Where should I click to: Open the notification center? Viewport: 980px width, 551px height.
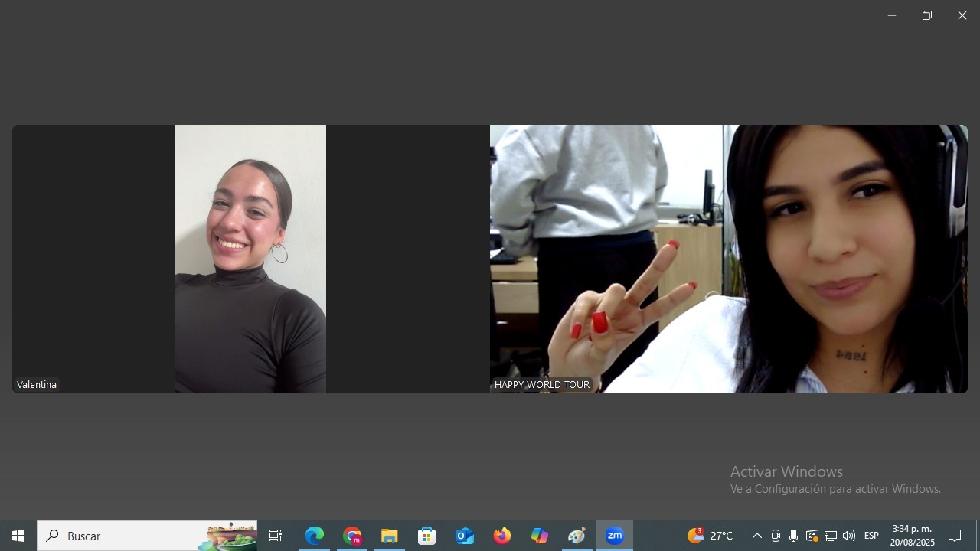point(955,536)
